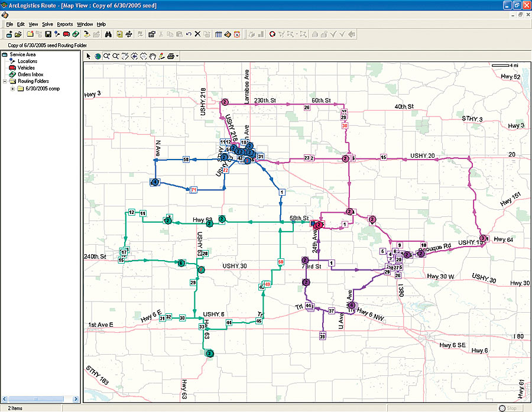Open the table view grid icon
Image resolution: width=532 pixels, height=412 pixels.
[x=219, y=34]
